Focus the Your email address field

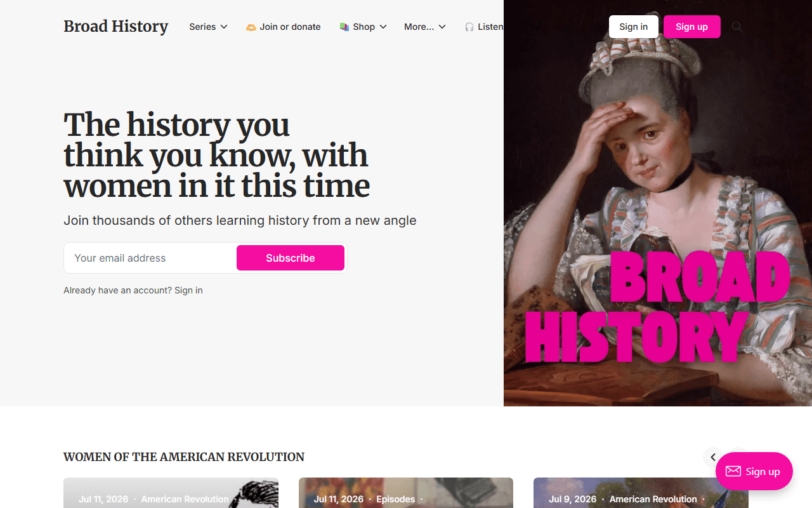(x=150, y=258)
